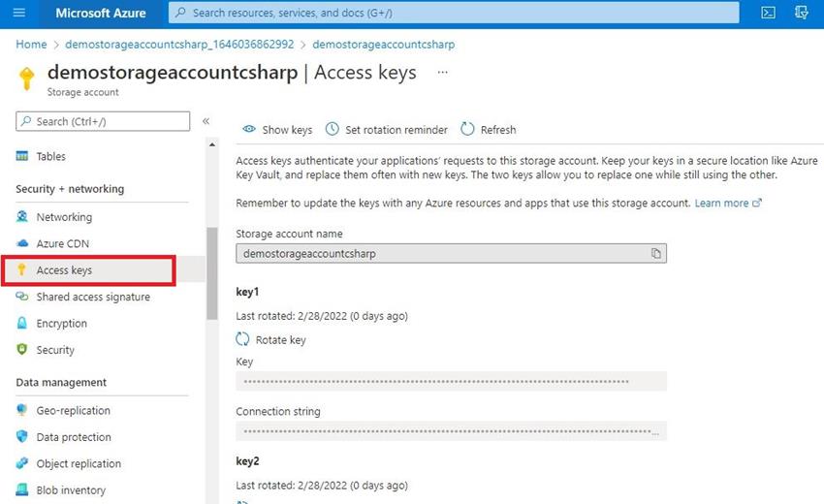Click the sidebar scroll-up arrow
Viewport: 824px width, 504px height.
[x=211, y=144]
